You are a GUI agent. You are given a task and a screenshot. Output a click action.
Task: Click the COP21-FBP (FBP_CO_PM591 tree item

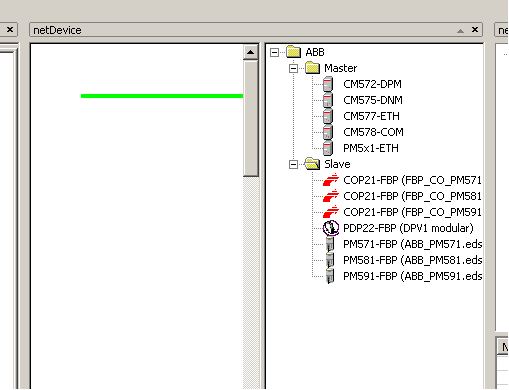click(412, 212)
